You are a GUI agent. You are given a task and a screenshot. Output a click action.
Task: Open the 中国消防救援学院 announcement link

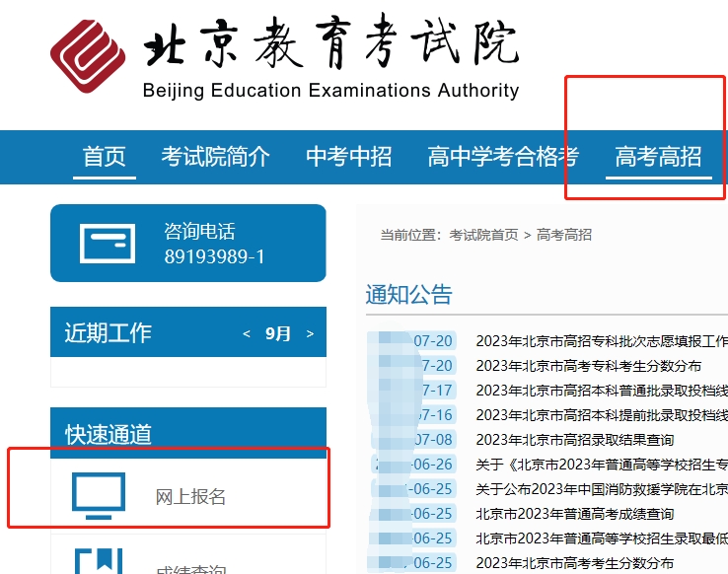[x=601, y=489]
